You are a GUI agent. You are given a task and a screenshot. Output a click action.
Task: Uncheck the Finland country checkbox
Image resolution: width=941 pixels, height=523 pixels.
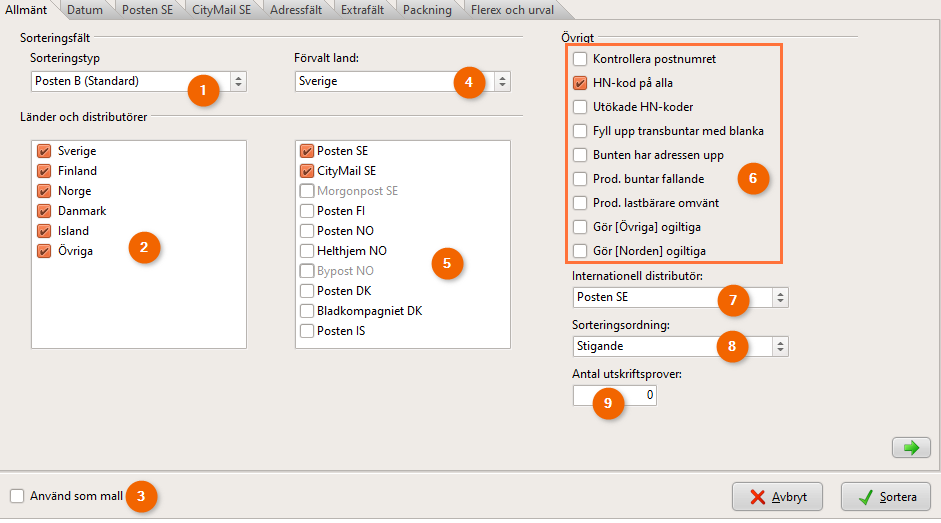coord(43,171)
